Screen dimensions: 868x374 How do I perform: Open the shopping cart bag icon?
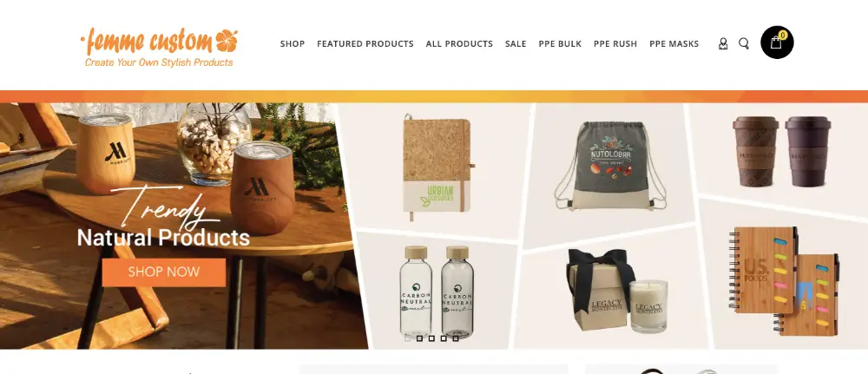[x=776, y=43]
